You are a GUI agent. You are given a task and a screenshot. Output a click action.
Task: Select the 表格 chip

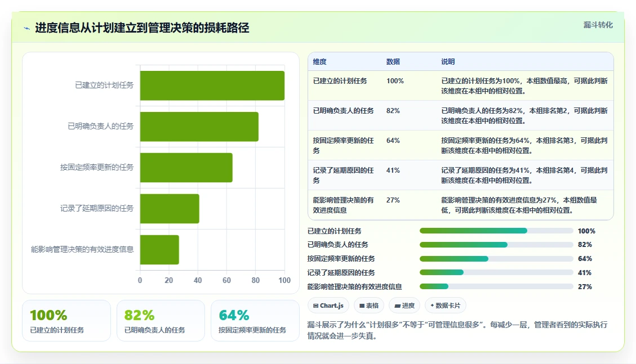coord(369,305)
